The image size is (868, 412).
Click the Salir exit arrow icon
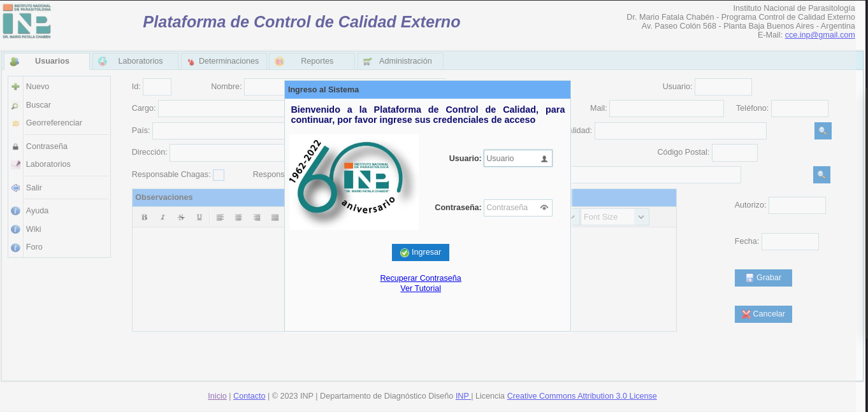15,188
